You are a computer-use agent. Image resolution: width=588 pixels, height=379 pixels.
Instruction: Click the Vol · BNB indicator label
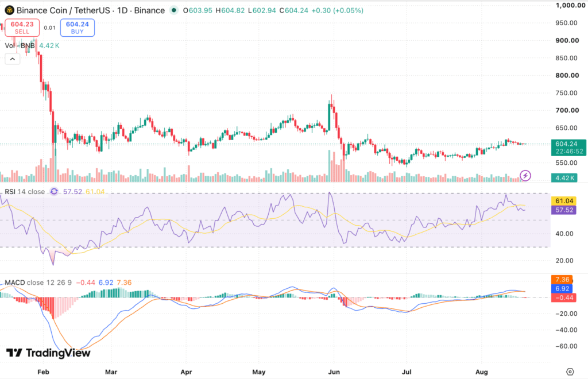pyautogui.click(x=20, y=46)
